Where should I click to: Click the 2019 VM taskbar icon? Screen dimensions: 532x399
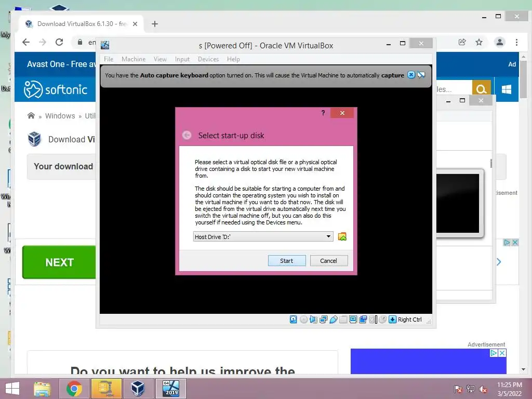coord(170,389)
